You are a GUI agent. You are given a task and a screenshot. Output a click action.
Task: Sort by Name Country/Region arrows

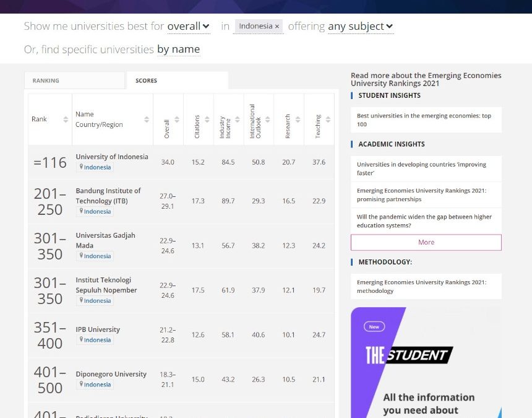tap(147, 119)
